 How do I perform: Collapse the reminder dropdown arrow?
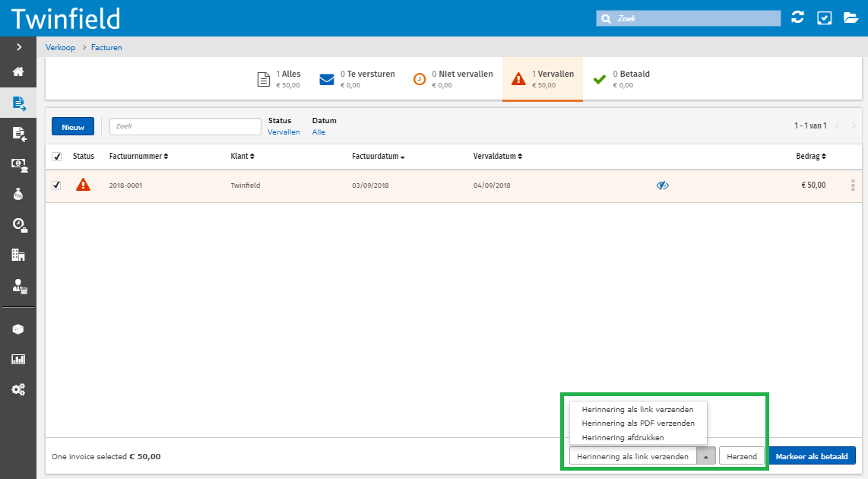coord(706,456)
